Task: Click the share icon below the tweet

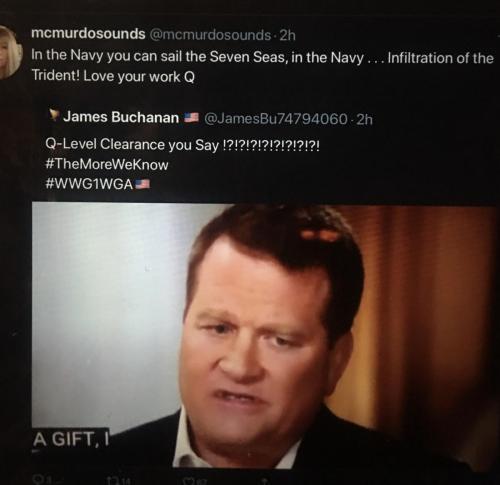Action: pos(264,481)
